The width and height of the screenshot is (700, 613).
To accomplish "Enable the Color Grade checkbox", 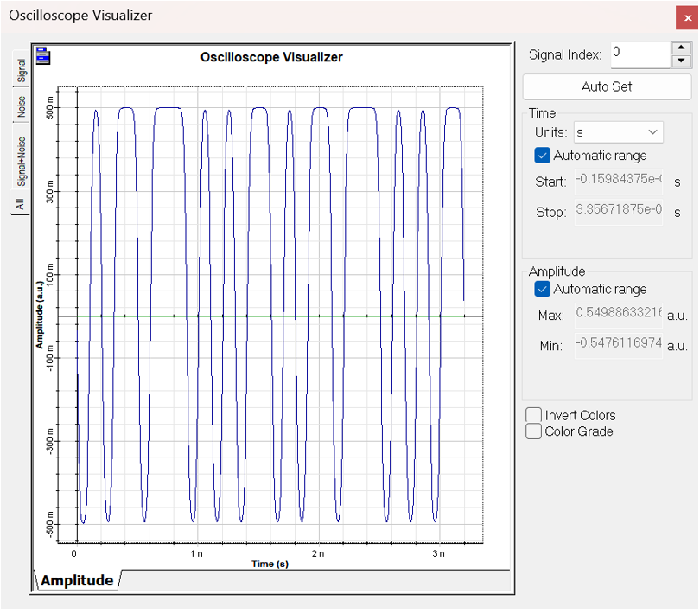I will (534, 431).
